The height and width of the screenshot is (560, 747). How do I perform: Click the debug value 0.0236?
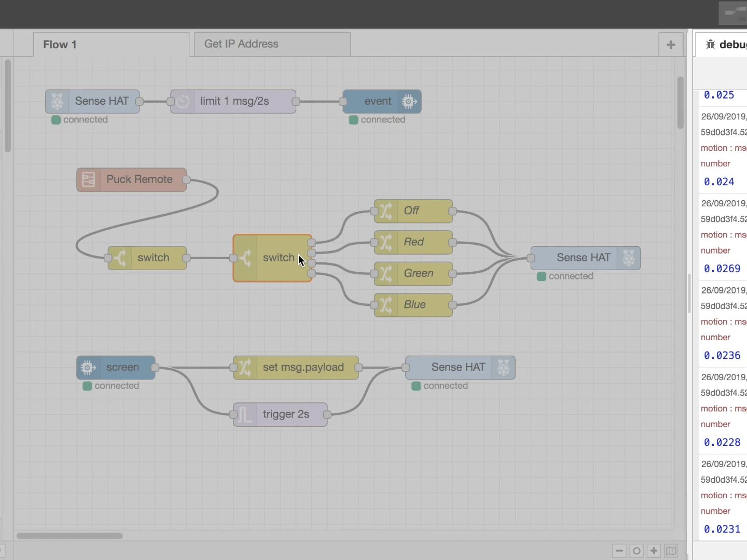(x=722, y=356)
